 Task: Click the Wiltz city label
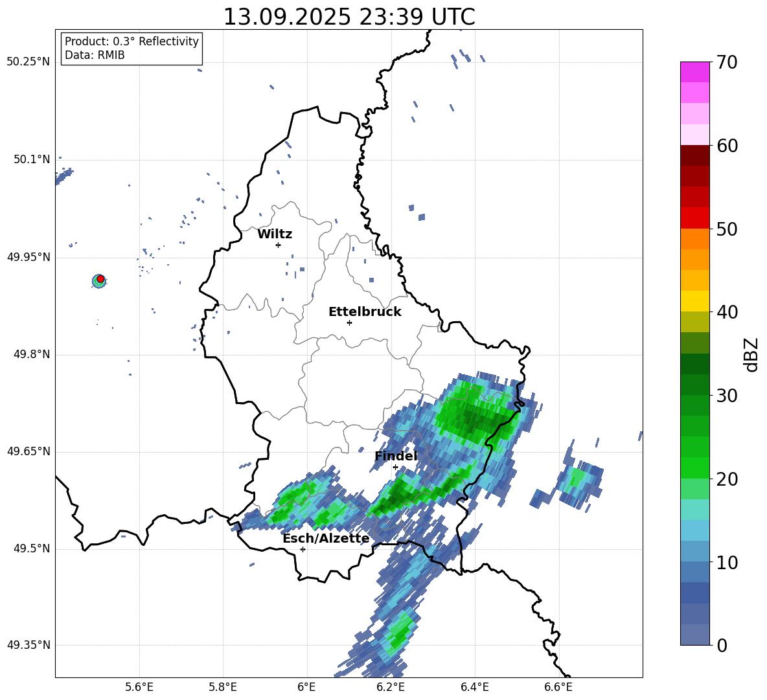coord(275,234)
